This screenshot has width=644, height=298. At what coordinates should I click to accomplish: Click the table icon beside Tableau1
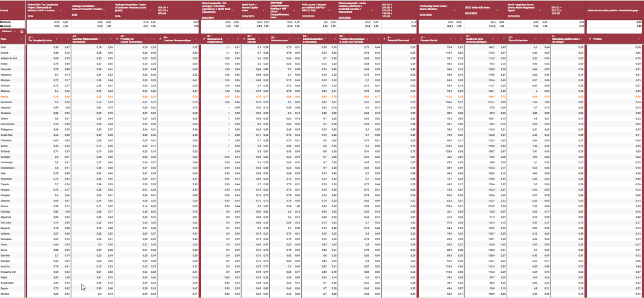[21, 31]
